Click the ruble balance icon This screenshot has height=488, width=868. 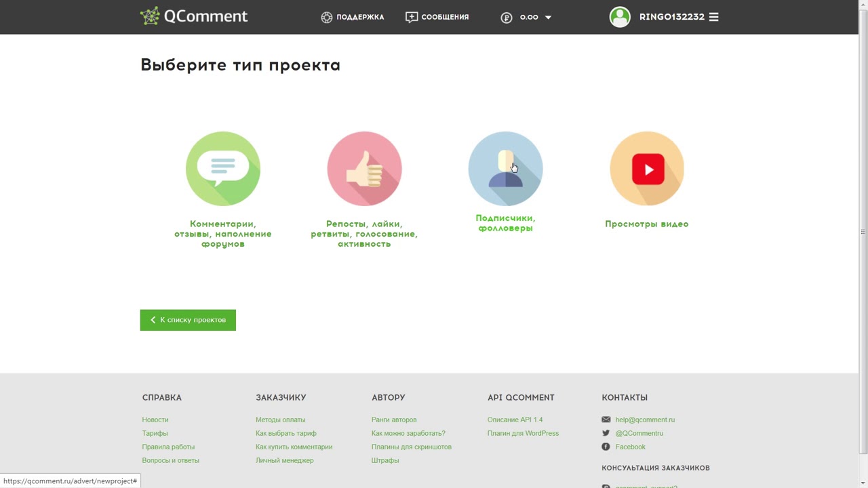(507, 18)
